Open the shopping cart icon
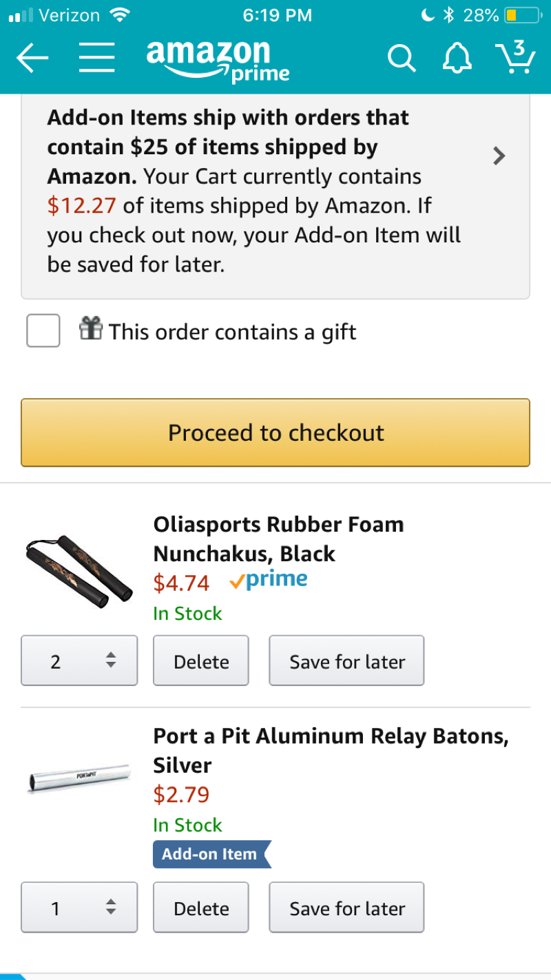Screen dimensions: 551x980 515,56
